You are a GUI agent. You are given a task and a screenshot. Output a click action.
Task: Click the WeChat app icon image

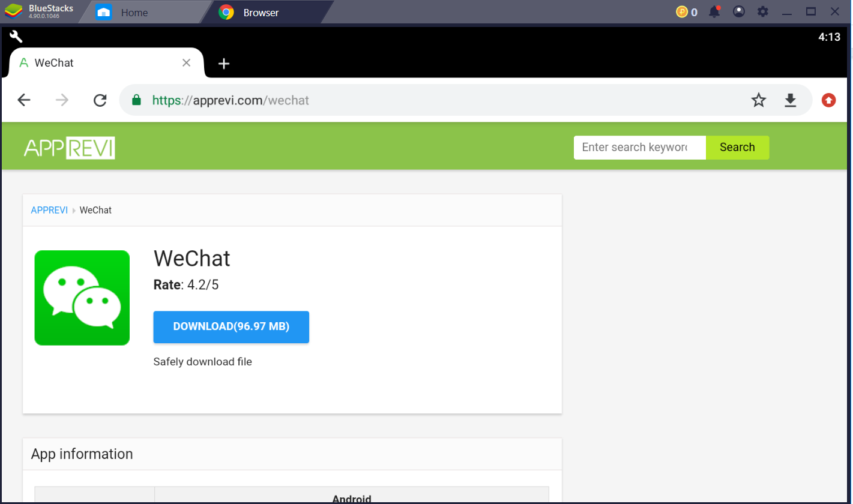click(82, 298)
